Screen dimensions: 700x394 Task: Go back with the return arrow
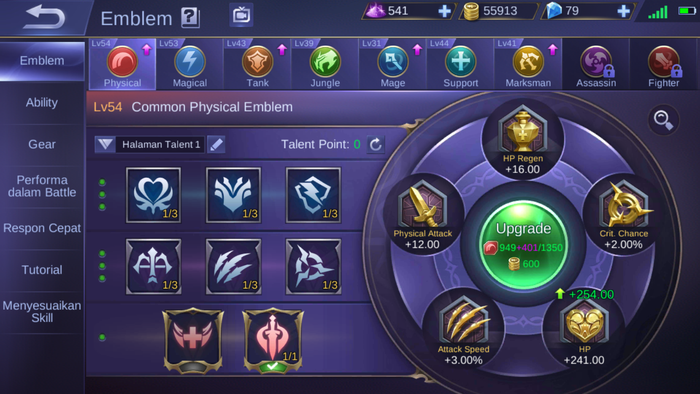coord(44,17)
